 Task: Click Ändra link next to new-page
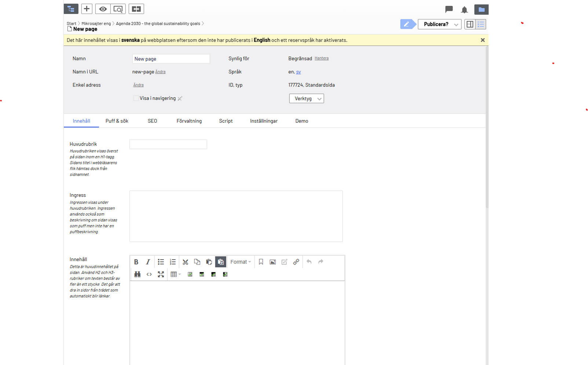pos(160,72)
